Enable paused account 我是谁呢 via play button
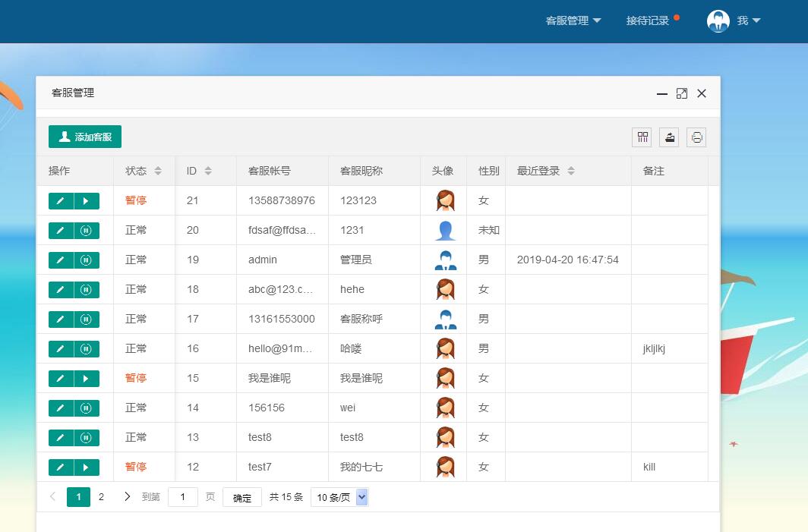808x532 pixels. point(86,379)
